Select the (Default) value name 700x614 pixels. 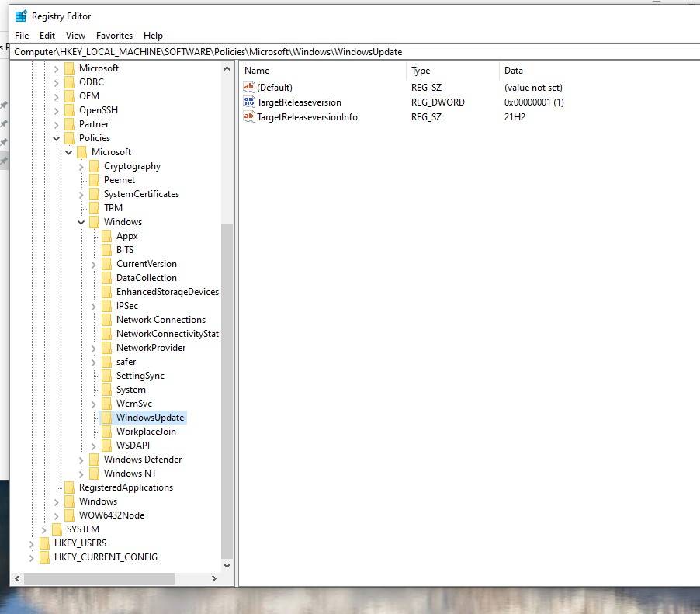pos(275,88)
